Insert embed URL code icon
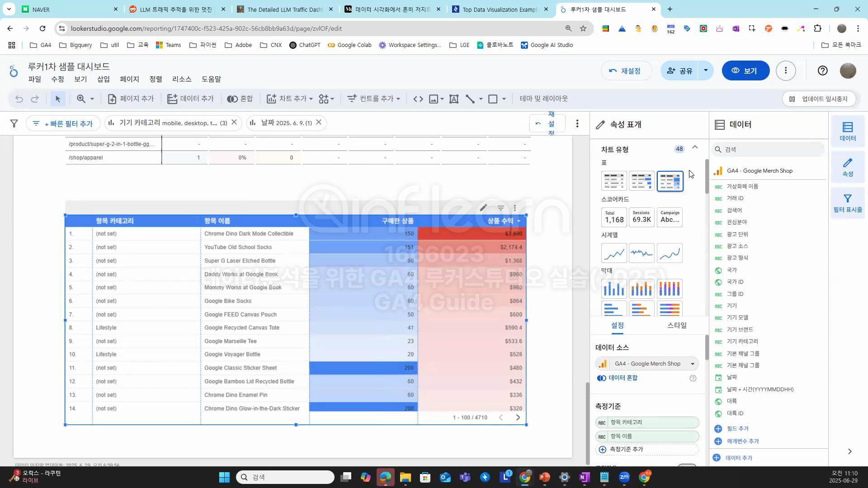Viewport: 868px width, 488px height. click(x=418, y=99)
